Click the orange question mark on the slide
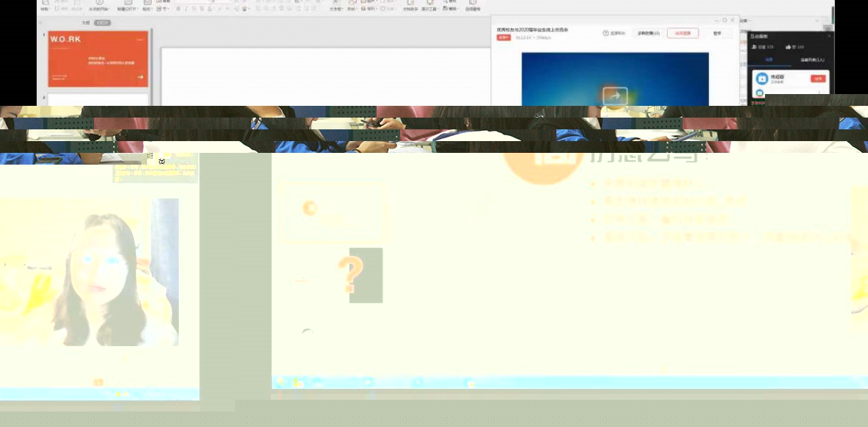This screenshot has width=868, height=427. 352,274
